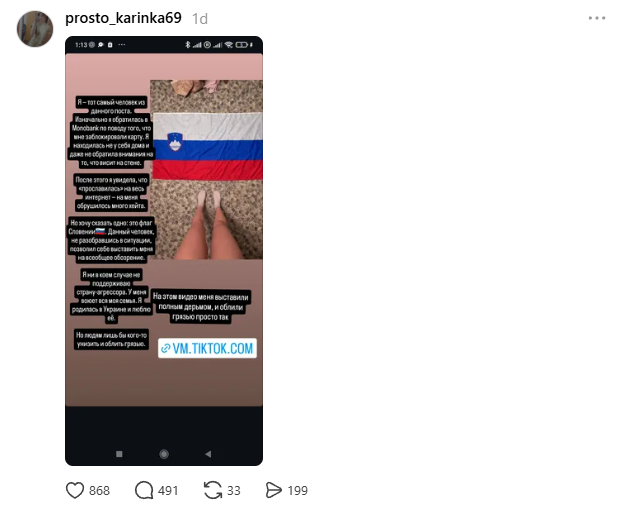Click the Slovenian flag photo in the story
Viewport: 629px width, 511px height.
[207, 169]
